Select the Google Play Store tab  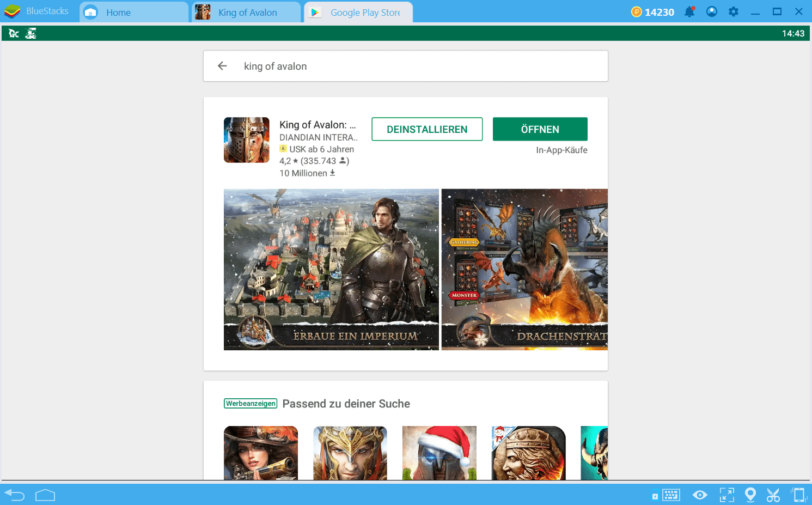(358, 13)
